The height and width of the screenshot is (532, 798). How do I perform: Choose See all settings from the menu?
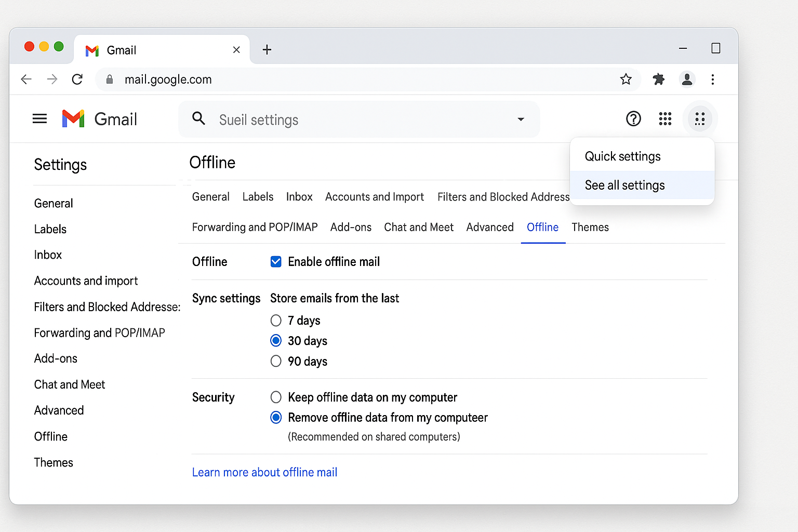coord(642,185)
